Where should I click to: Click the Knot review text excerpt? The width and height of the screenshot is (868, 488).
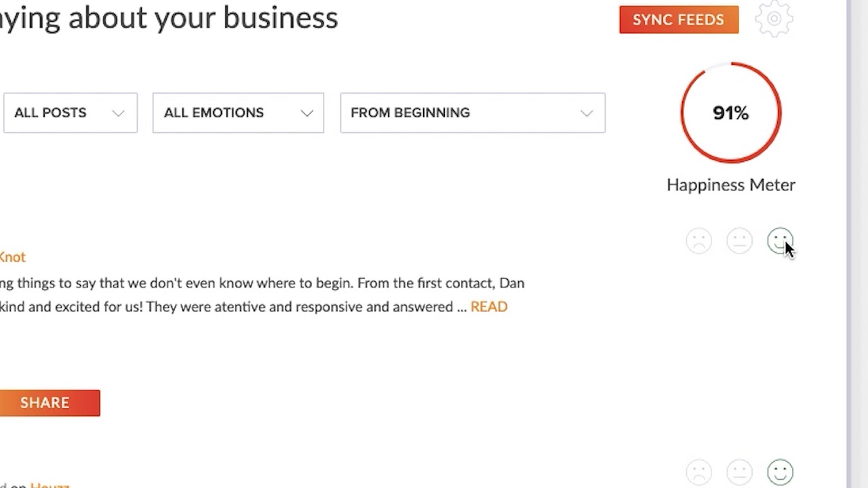click(x=262, y=295)
